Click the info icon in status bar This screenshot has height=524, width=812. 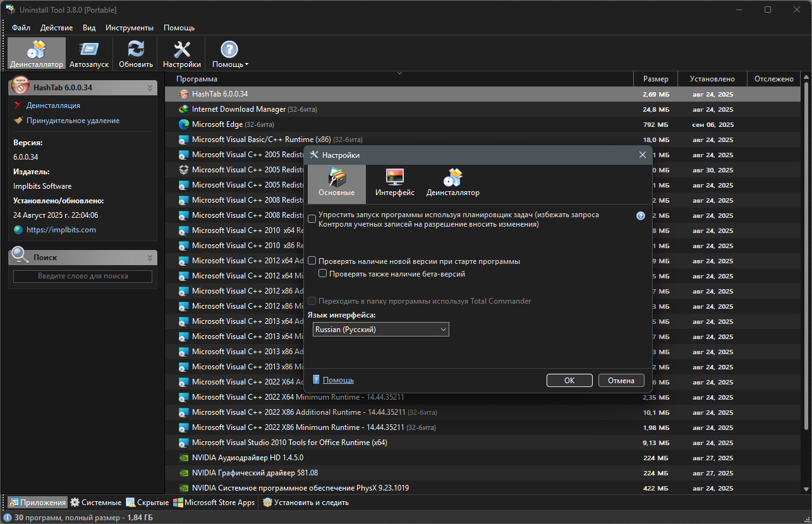7,518
